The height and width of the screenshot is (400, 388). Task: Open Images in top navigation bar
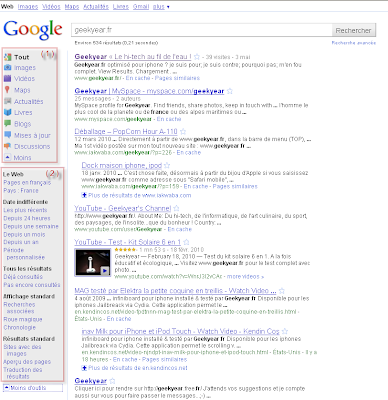click(28, 7)
